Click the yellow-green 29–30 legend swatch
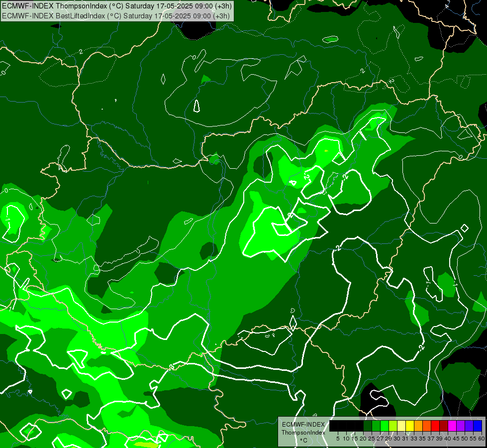487x448 pixels. (393, 426)
